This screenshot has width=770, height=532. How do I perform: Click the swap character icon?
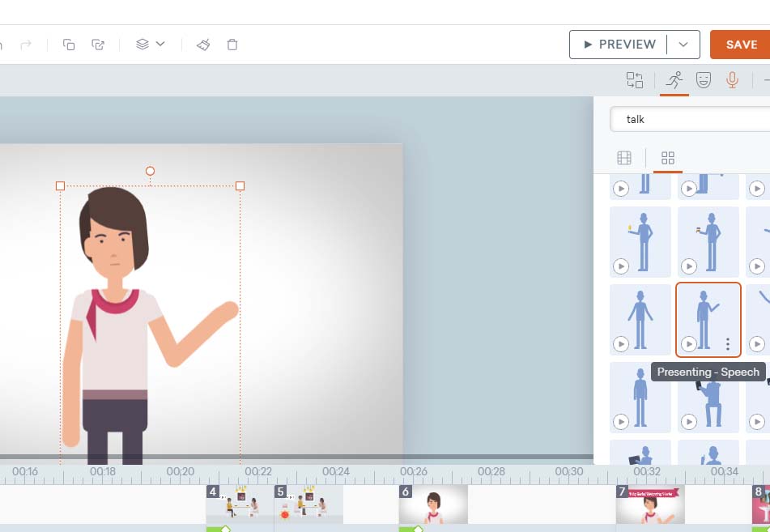point(635,80)
